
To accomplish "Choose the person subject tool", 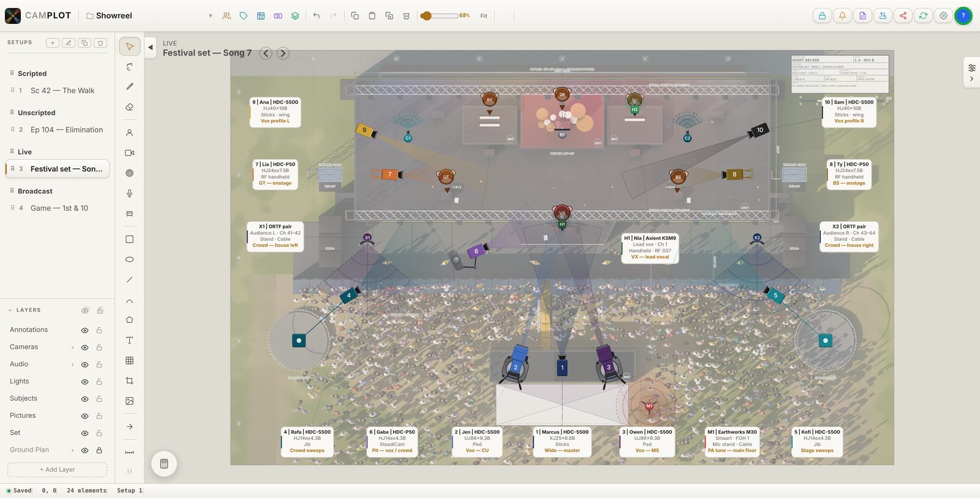I will (x=129, y=133).
